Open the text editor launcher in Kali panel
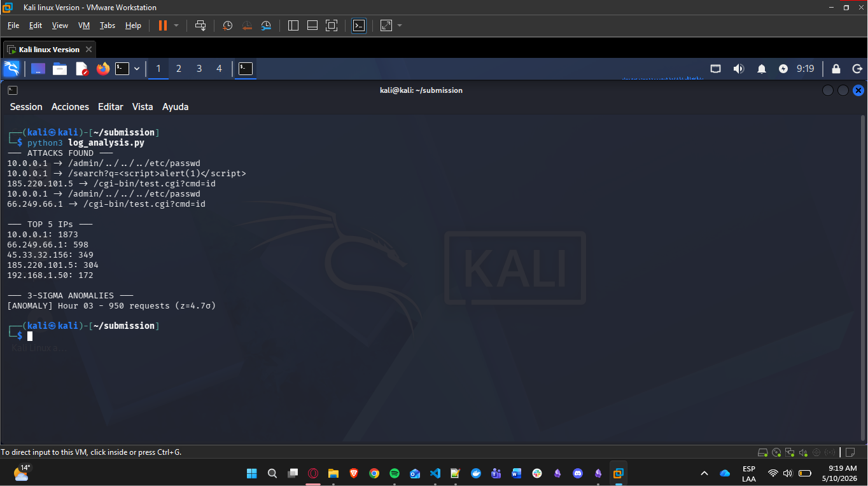The image size is (868, 486). (x=81, y=69)
